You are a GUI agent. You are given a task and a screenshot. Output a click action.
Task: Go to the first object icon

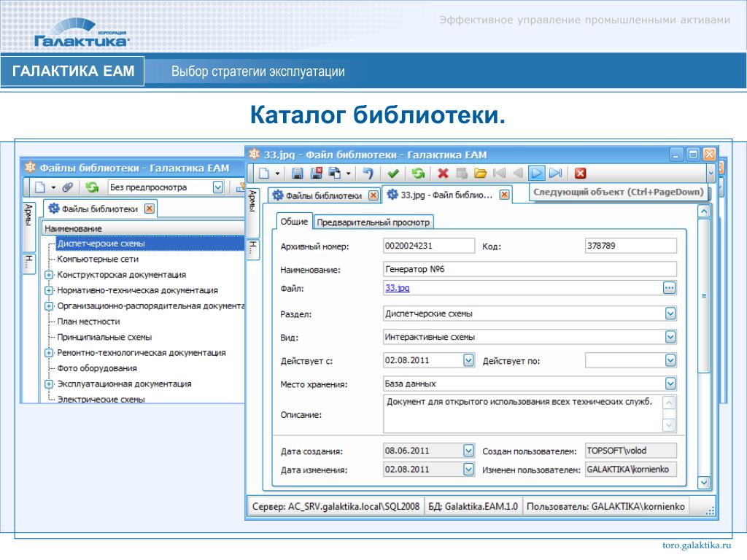tap(499, 174)
